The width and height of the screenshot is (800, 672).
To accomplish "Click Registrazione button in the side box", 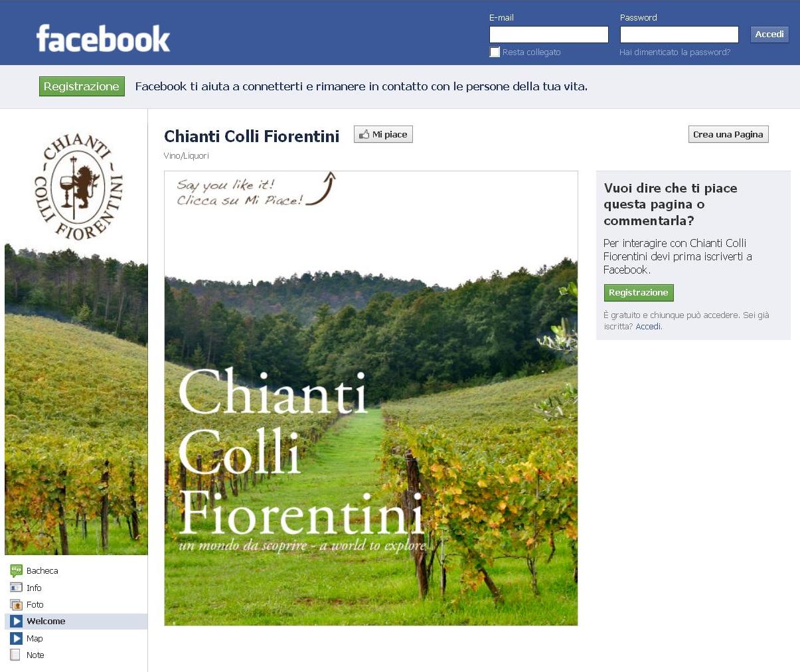I will click(x=639, y=293).
